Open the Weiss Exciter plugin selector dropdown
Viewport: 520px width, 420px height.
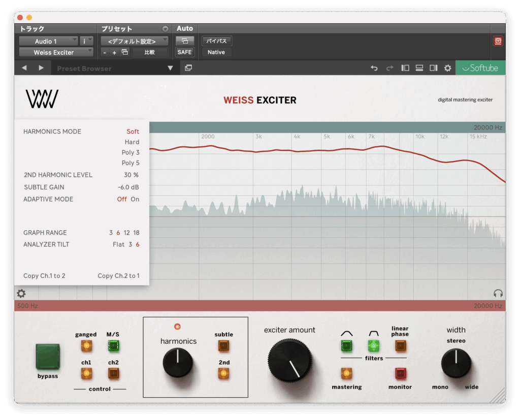(x=56, y=52)
